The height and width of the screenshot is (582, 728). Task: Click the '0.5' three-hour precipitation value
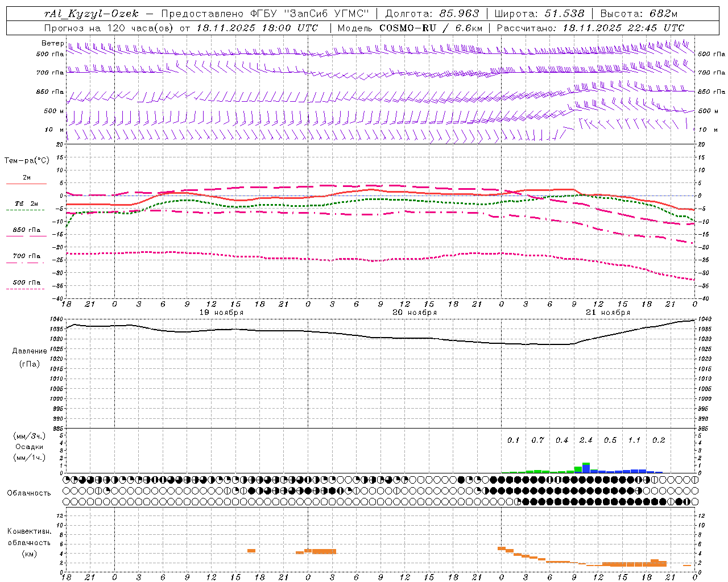coord(610,440)
